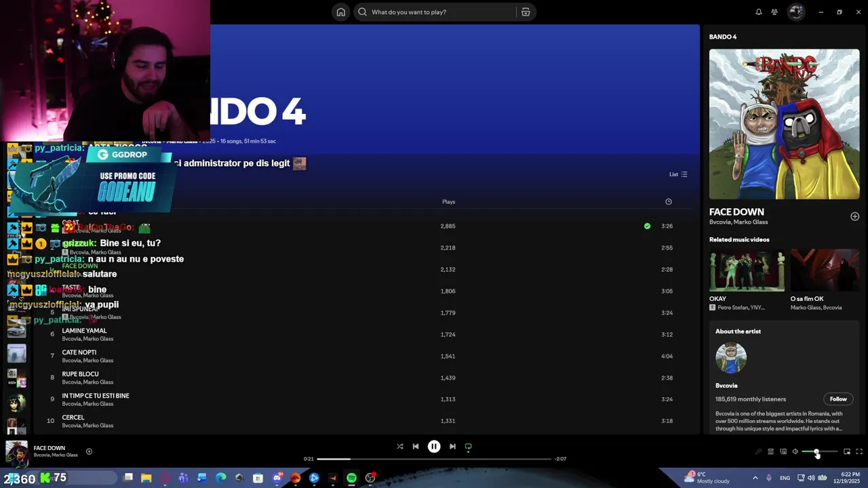This screenshot has width=868, height=488.
Task: Switch to Spotify in the taskbar
Action: (351, 478)
